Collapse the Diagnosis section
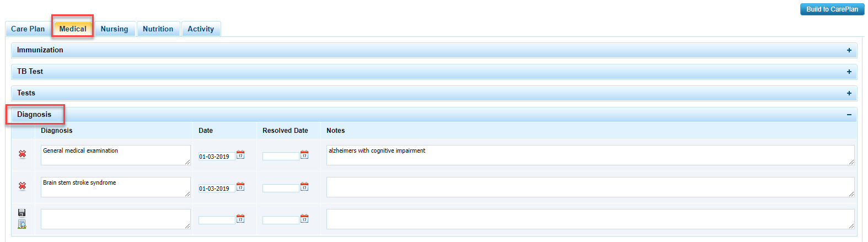Viewport: 868px width, 242px height. coord(849,115)
